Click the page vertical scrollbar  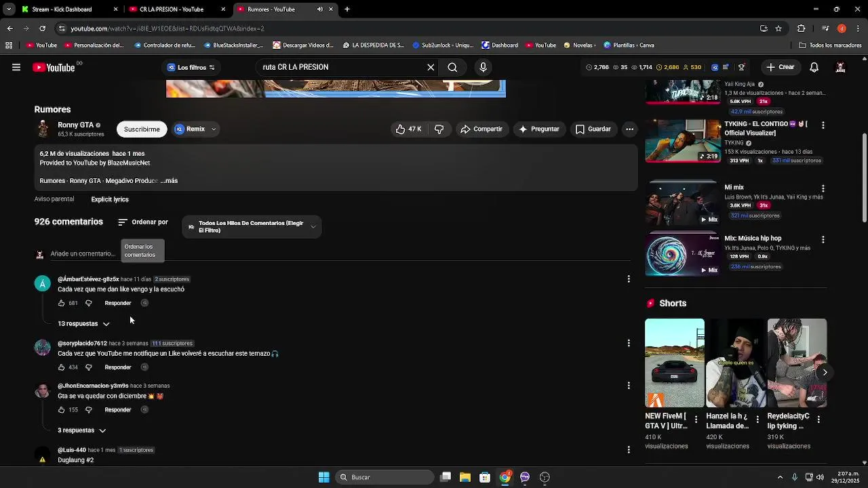864,178
